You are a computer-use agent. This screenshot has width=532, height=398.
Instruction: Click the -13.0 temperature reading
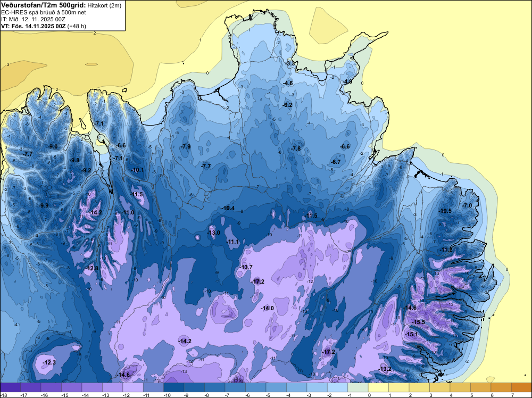pos(214,233)
